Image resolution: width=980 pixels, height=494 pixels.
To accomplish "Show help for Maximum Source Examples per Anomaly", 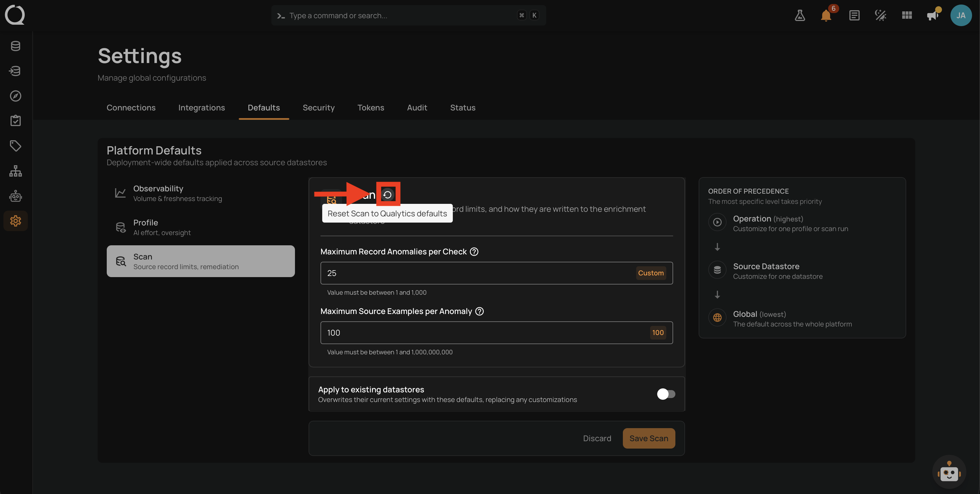I will [480, 311].
